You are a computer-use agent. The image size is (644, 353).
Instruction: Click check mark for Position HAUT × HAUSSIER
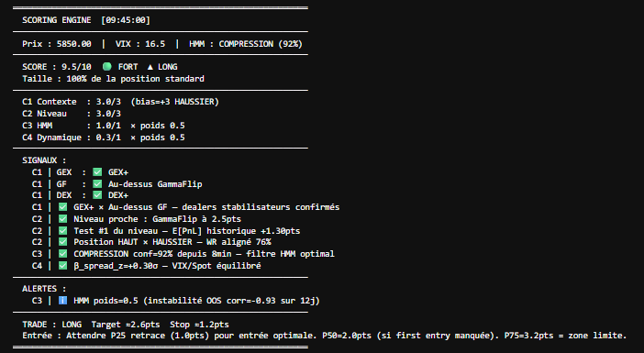pos(62,242)
